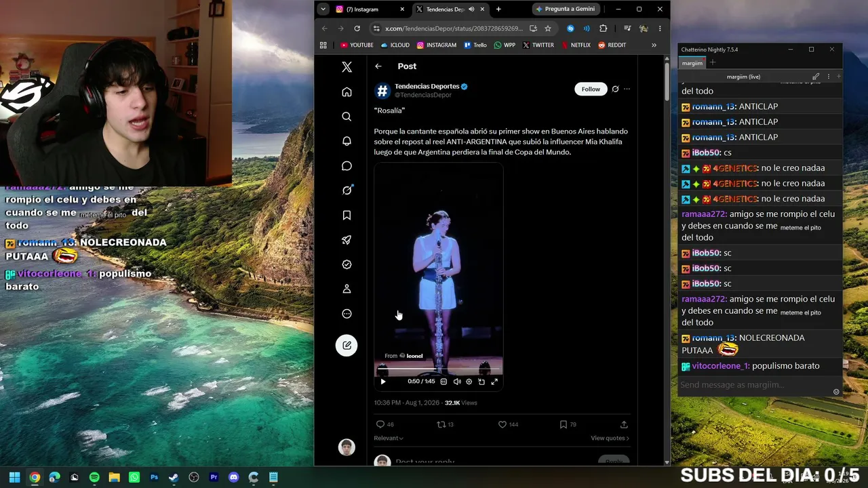Image resolution: width=868 pixels, height=488 pixels.
Task: Show more bookmarks with the chevron
Action: point(654,45)
